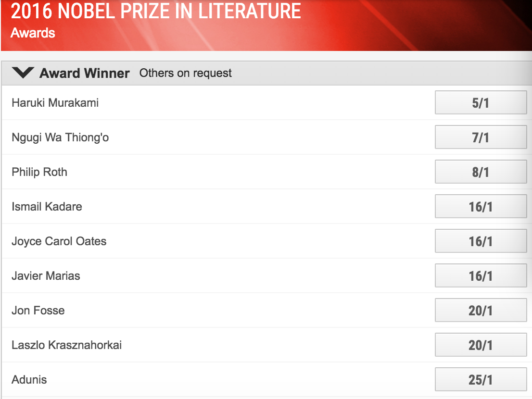Select 25/1 odds for Adunis
Viewport: 532px width, 399px height.
coord(481,380)
